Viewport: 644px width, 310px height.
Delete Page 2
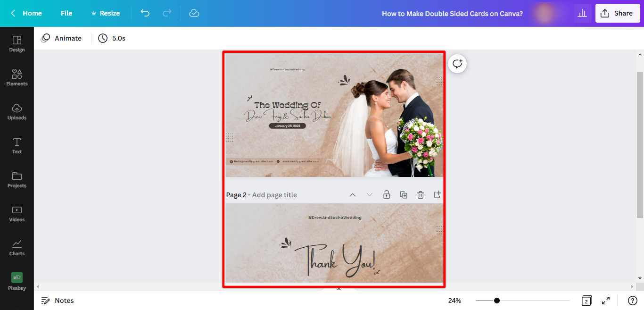pyautogui.click(x=420, y=194)
